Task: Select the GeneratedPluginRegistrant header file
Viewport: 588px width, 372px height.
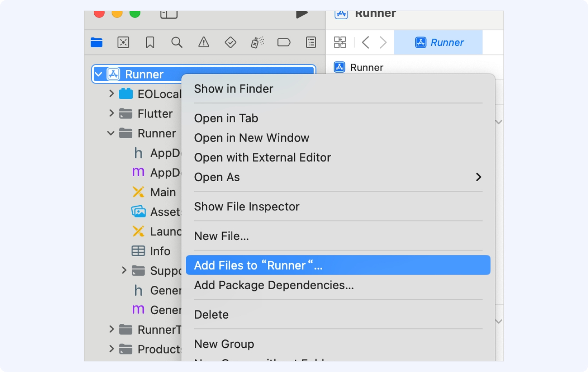Action: [x=158, y=290]
